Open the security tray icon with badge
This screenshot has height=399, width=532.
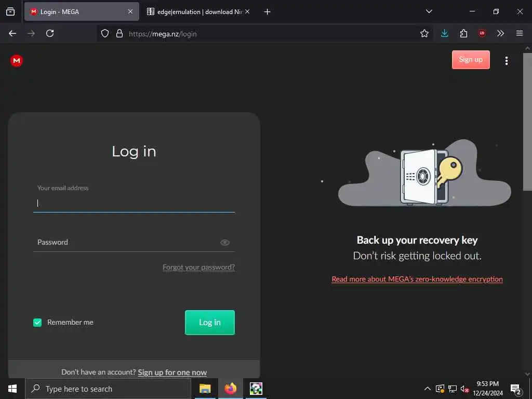(x=440, y=389)
